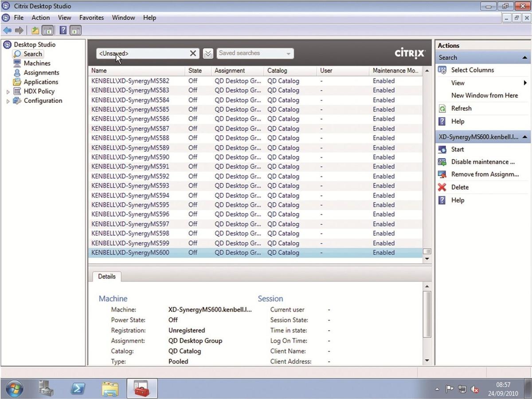Click Select Columns in the Actions pane
The width and height of the screenshot is (532, 399).
pyautogui.click(x=472, y=70)
